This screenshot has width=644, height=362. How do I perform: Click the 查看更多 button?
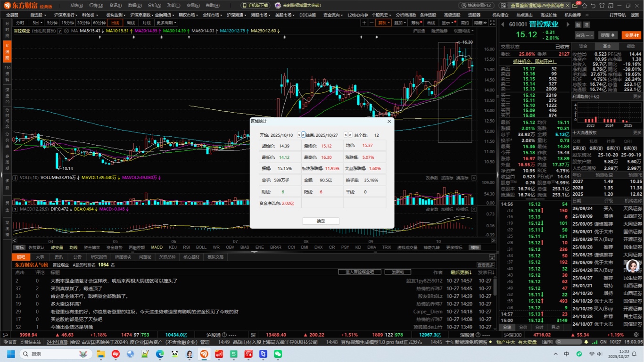486,265
